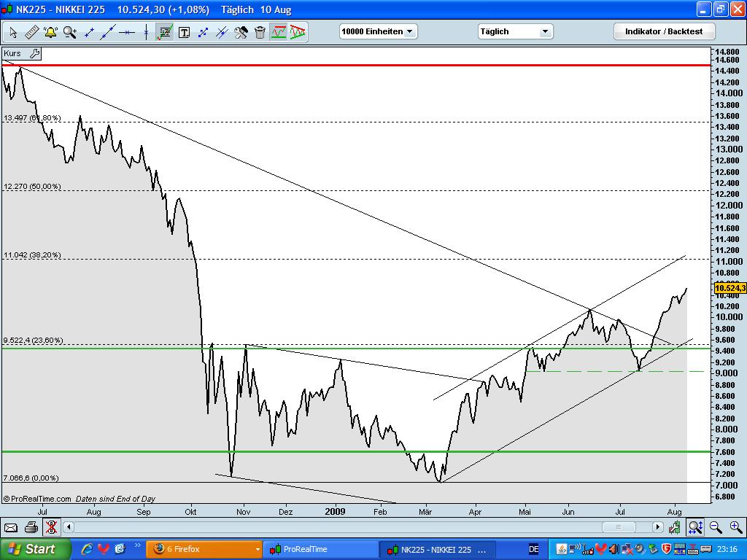Select the dashed diagonal arrow tool

click(203, 32)
